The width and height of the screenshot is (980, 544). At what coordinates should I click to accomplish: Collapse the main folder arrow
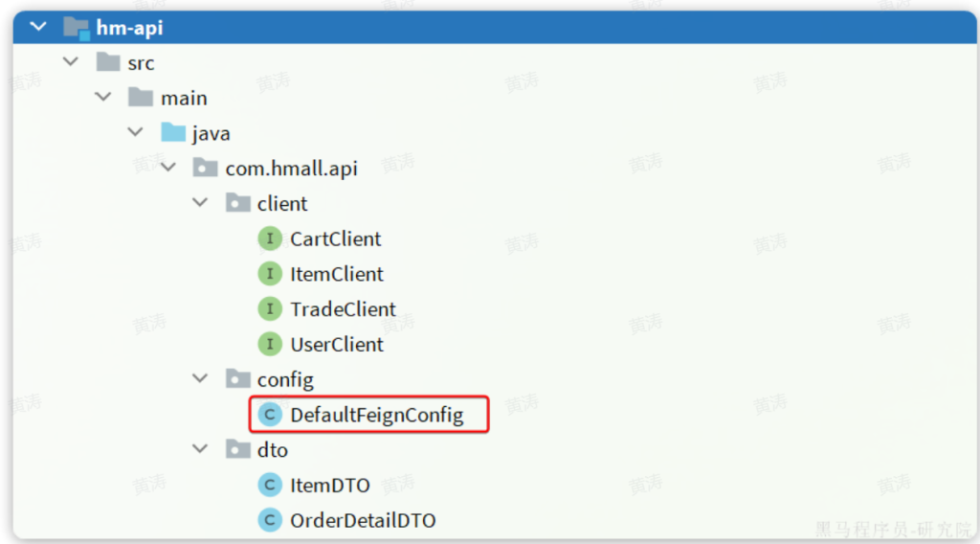[x=103, y=98]
